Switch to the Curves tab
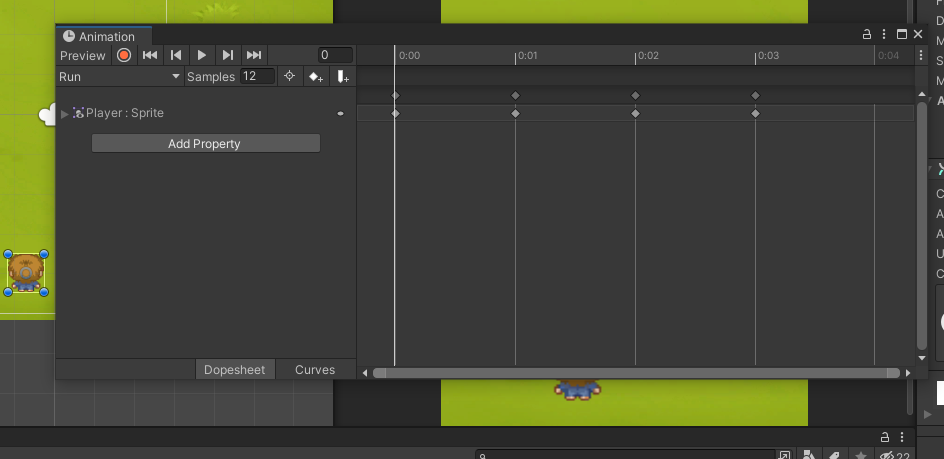 click(315, 370)
